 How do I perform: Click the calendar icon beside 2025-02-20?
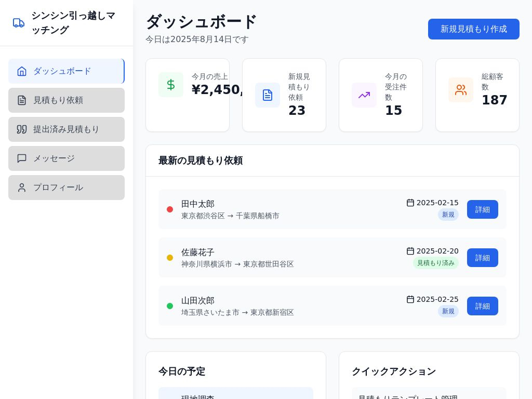tap(410, 251)
